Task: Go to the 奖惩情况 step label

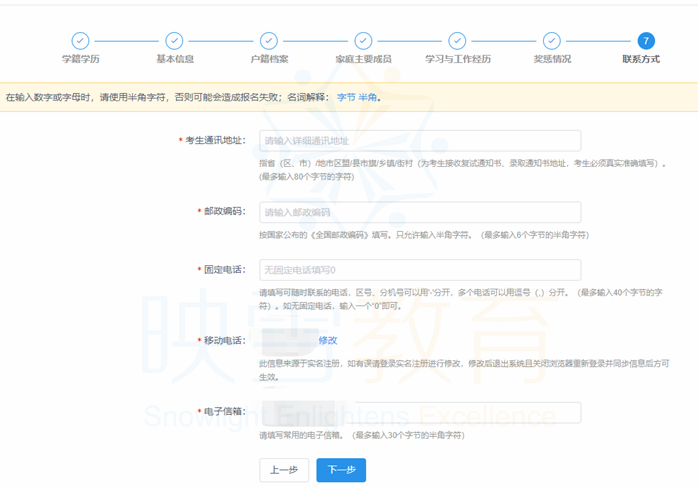Action: point(552,59)
